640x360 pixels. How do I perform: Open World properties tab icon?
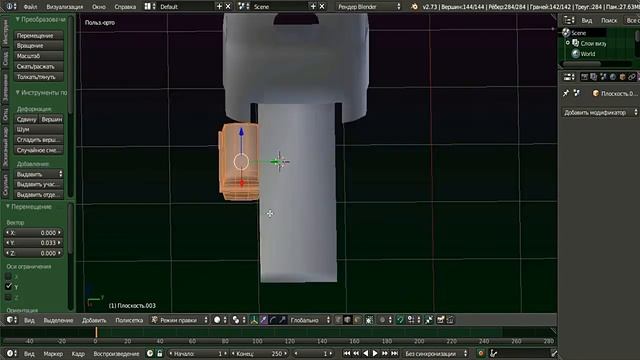point(613,77)
